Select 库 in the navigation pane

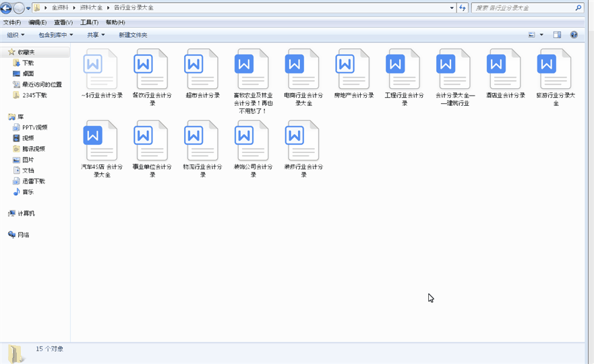click(x=20, y=117)
